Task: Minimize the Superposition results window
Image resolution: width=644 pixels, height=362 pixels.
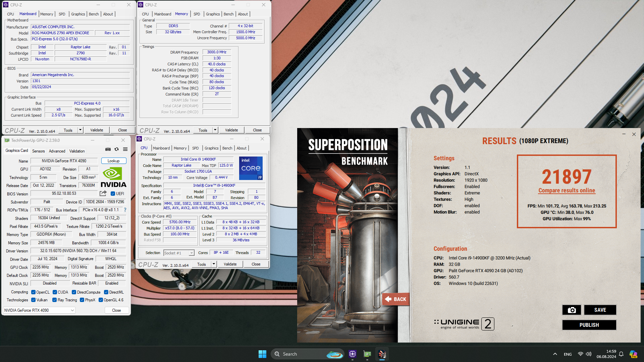Action: click(x=624, y=134)
